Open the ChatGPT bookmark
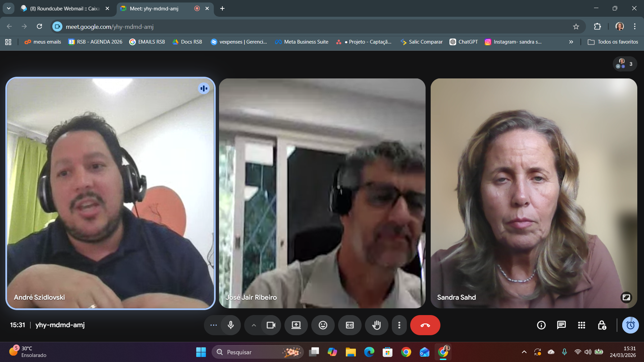Viewport: 644px width, 362px height. [x=464, y=42]
